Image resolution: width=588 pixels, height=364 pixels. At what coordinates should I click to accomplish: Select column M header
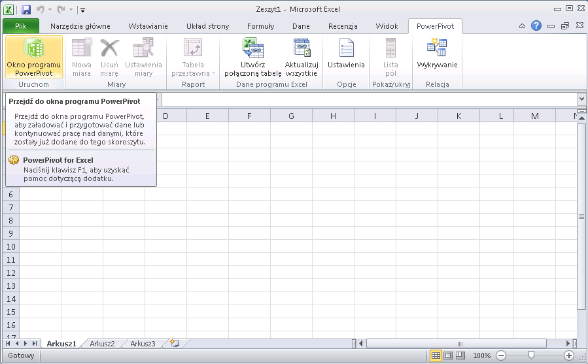tap(535, 116)
